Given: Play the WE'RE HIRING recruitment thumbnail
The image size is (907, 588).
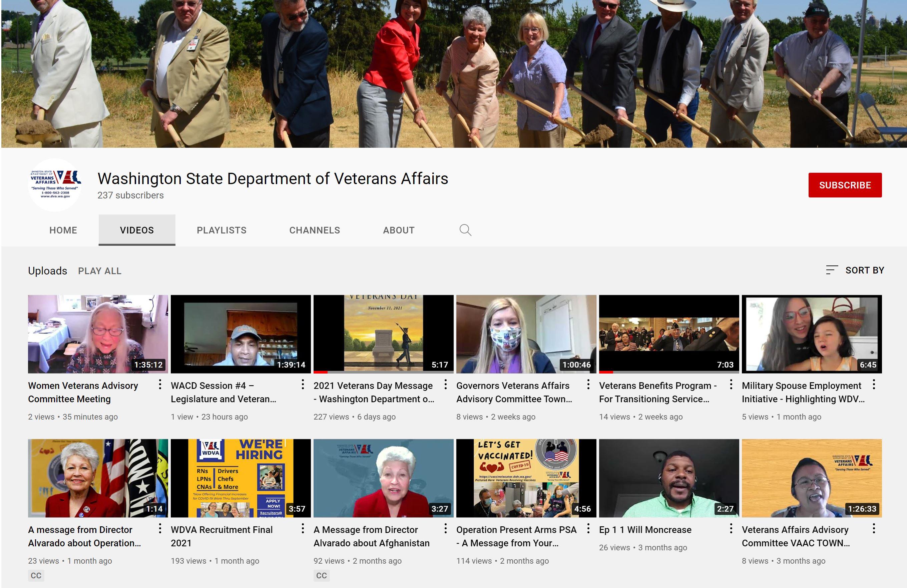Looking at the screenshot, I should [241, 478].
